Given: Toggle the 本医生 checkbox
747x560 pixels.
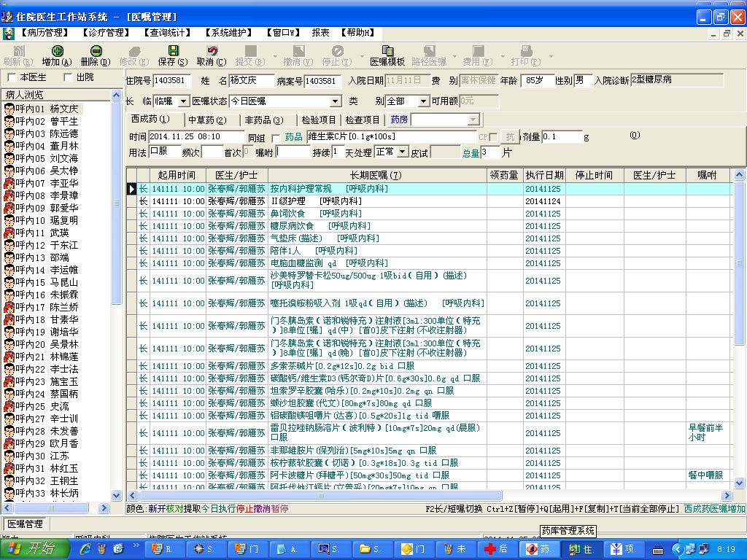Looking at the screenshot, I should (12, 77).
